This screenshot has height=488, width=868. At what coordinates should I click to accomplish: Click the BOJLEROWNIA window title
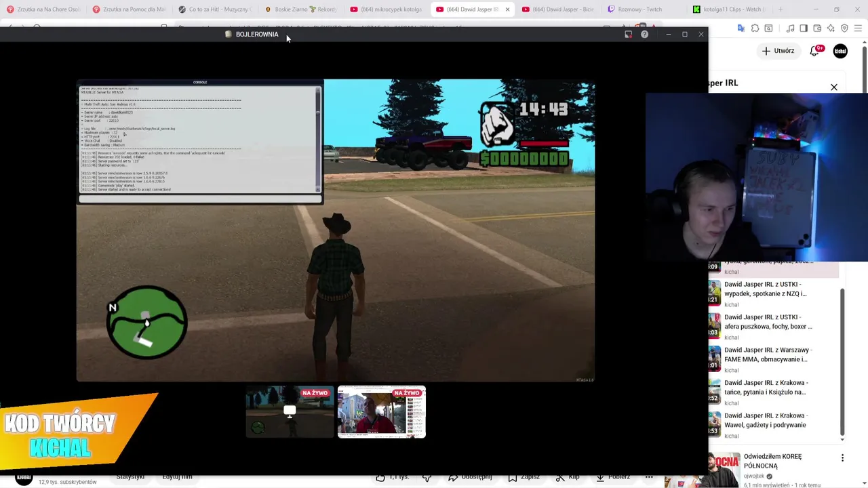(x=257, y=34)
